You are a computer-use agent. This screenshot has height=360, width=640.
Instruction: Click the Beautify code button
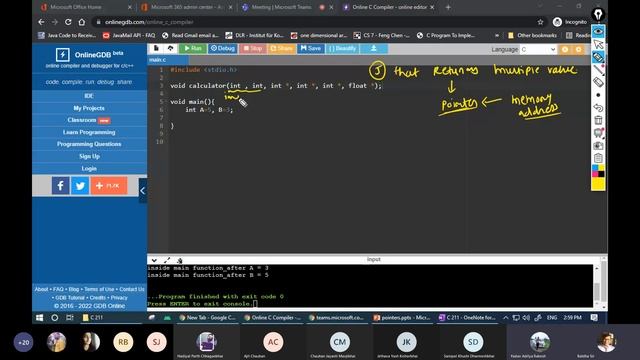pyautogui.click(x=342, y=49)
